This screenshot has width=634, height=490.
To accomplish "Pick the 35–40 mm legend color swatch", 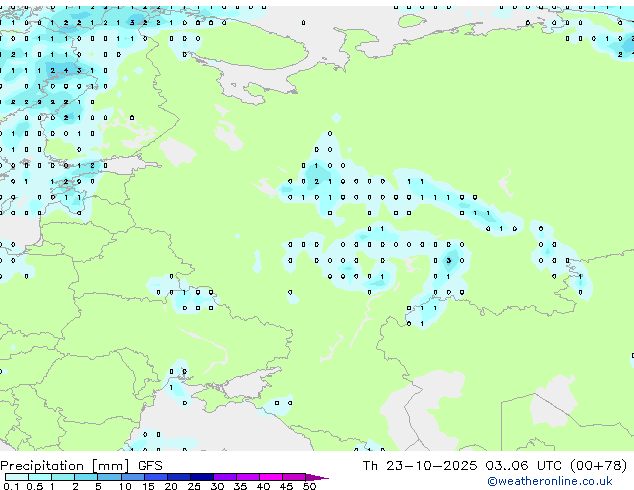I will (247, 477).
